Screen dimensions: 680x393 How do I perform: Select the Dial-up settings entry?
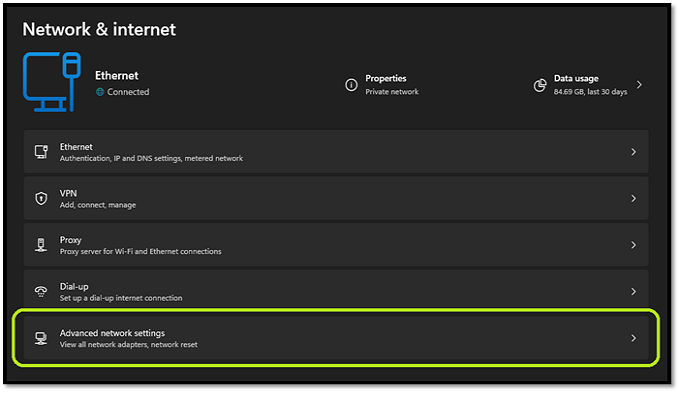[x=336, y=290]
